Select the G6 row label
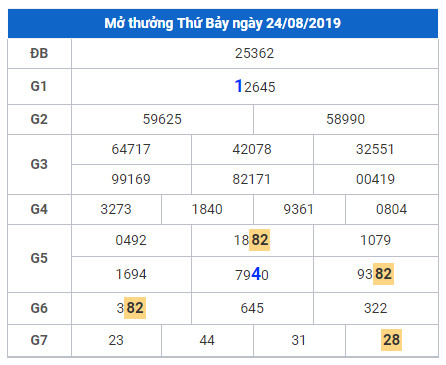Viewport: 446px width, 365px height. pyautogui.click(x=39, y=308)
